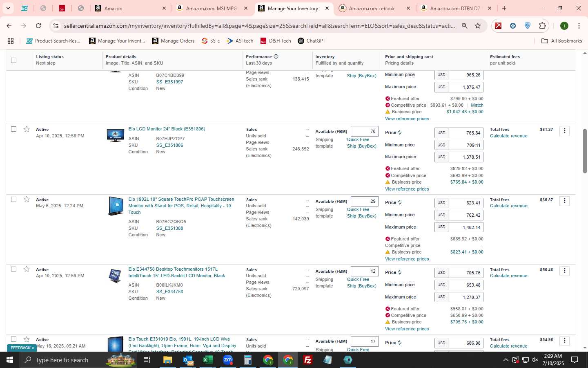Open SKU link SS_E351388
Screen dimensions: 588x368
pos(169,228)
